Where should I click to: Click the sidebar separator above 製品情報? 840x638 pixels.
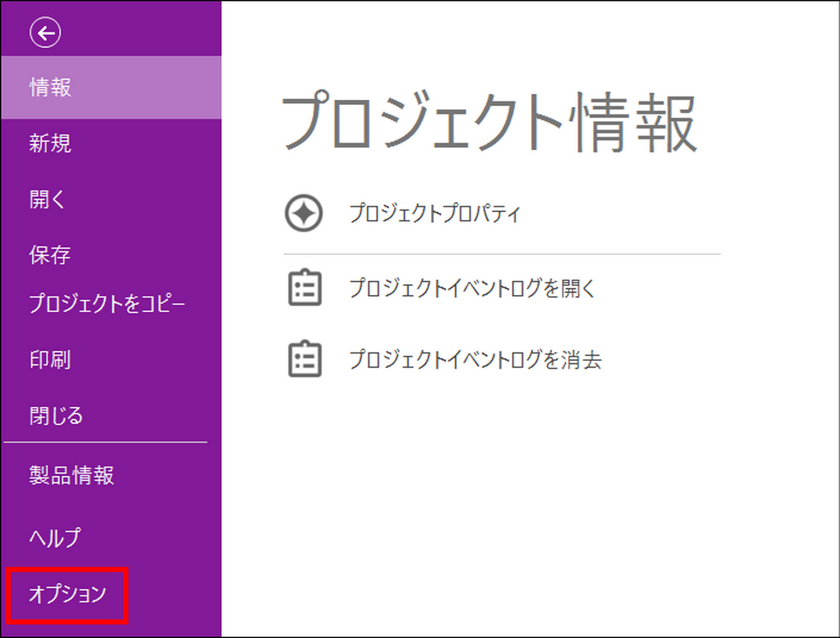click(107, 442)
